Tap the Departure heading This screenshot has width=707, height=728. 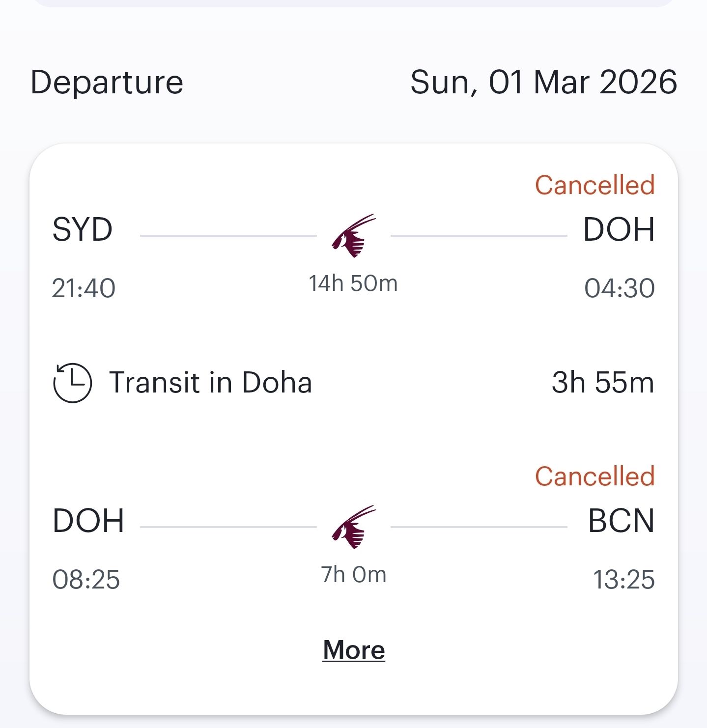pyautogui.click(x=107, y=82)
